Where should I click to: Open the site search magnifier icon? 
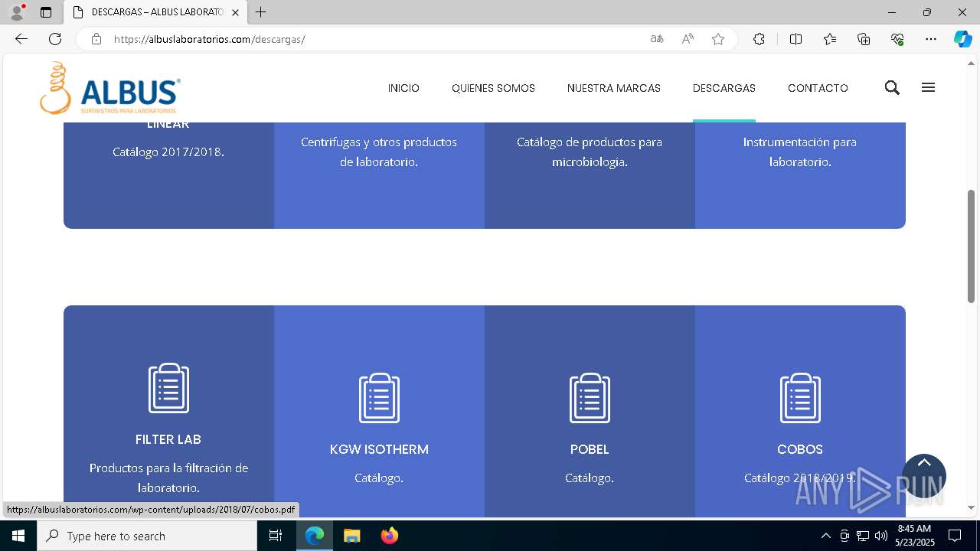point(892,88)
